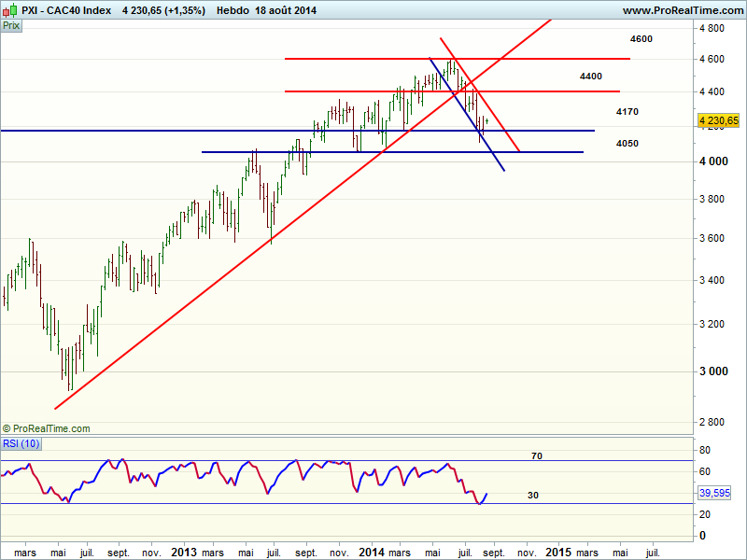Click the 2013 year marker on time axis
Viewport: 747px width, 560px height.
183,552
